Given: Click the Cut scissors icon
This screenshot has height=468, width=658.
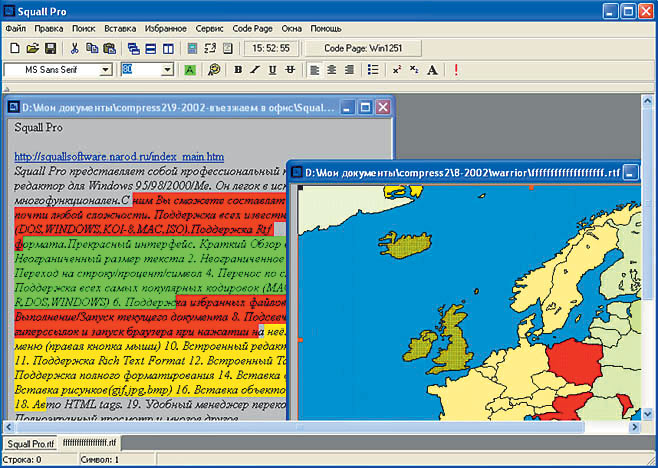Looking at the screenshot, I should point(74,48).
